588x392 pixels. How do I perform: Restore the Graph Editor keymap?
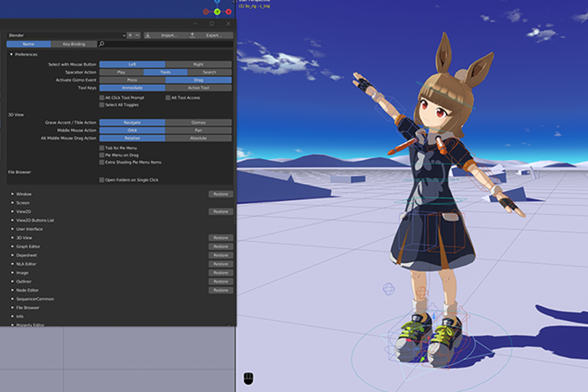pos(220,247)
